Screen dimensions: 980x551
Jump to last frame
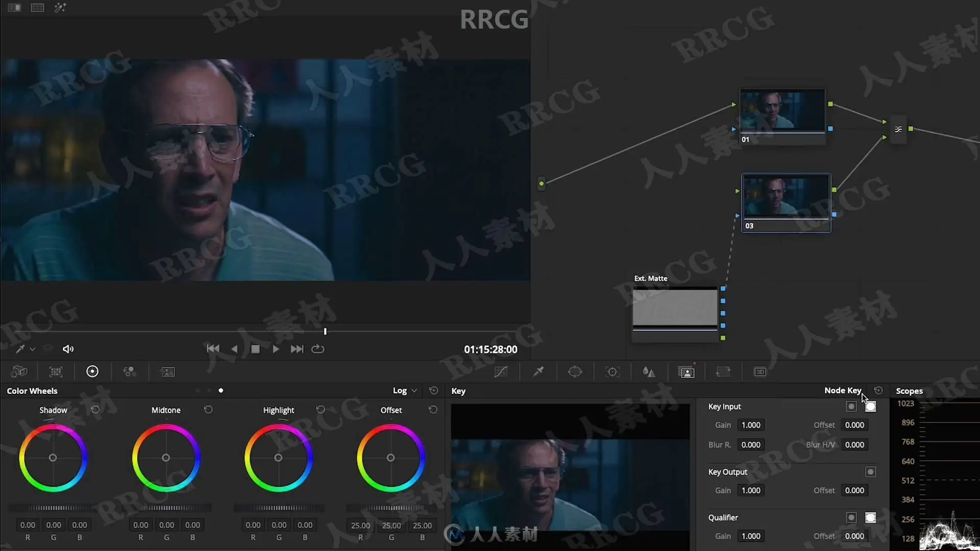tap(297, 349)
